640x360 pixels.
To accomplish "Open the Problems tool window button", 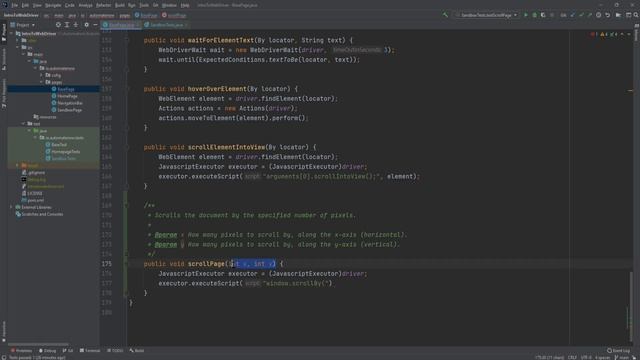I will click(21, 351).
